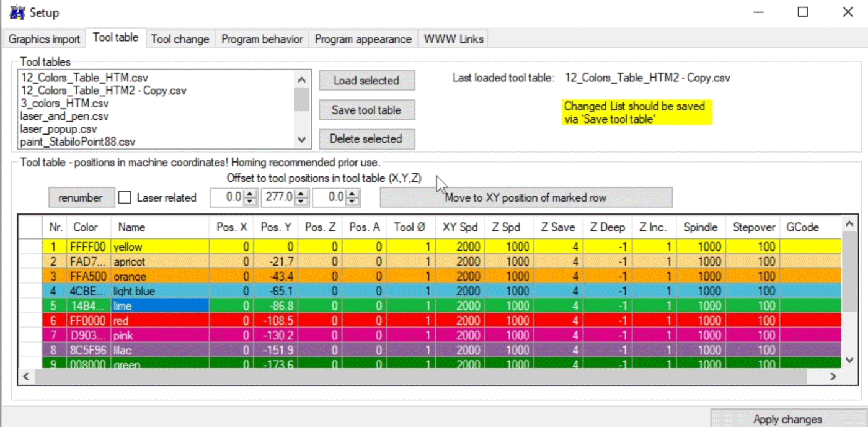Decrease the Y offset with down arrow
The width and height of the screenshot is (868, 427).
(x=301, y=202)
